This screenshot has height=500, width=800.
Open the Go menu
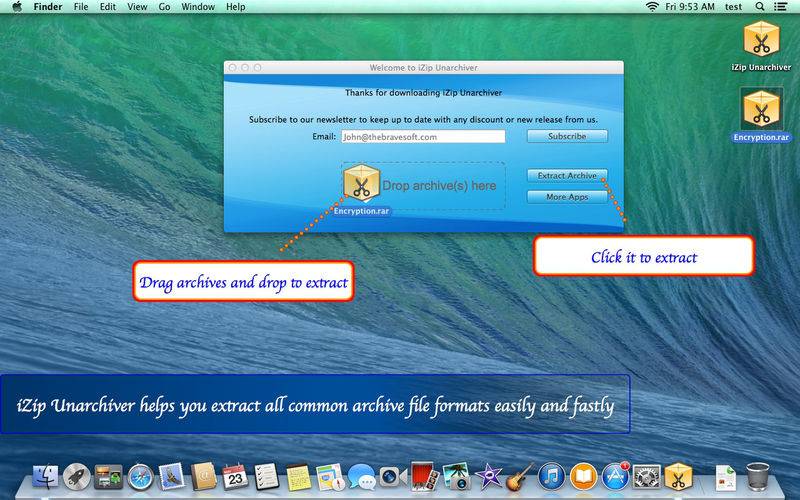click(164, 7)
